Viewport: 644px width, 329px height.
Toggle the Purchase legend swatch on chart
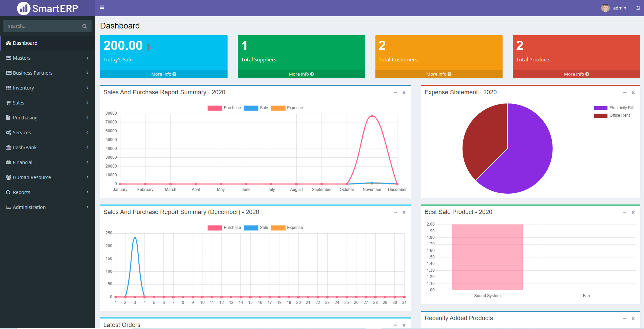pos(214,108)
